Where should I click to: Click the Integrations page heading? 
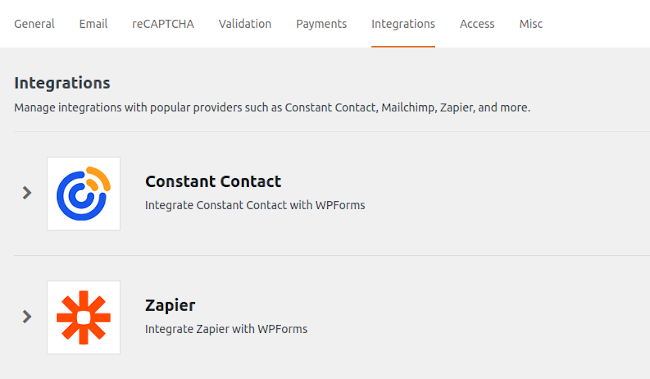(62, 83)
